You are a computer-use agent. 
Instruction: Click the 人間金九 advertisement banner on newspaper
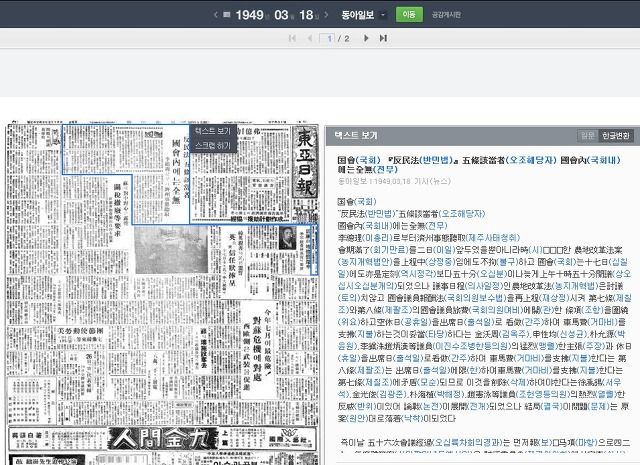(x=162, y=438)
